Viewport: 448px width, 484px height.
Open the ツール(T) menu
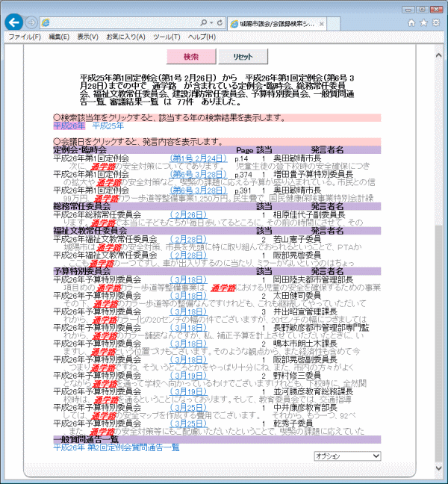(x=167, y=37)
